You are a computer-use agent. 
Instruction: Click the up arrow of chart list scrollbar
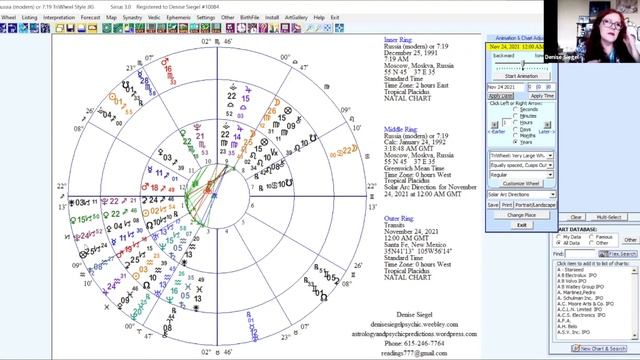coord(634,271)
